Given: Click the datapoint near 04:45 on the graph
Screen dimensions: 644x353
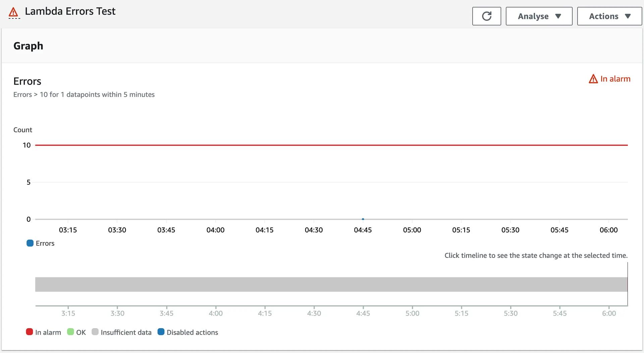Looking at the screenshot, I should [x=363, y=219].
